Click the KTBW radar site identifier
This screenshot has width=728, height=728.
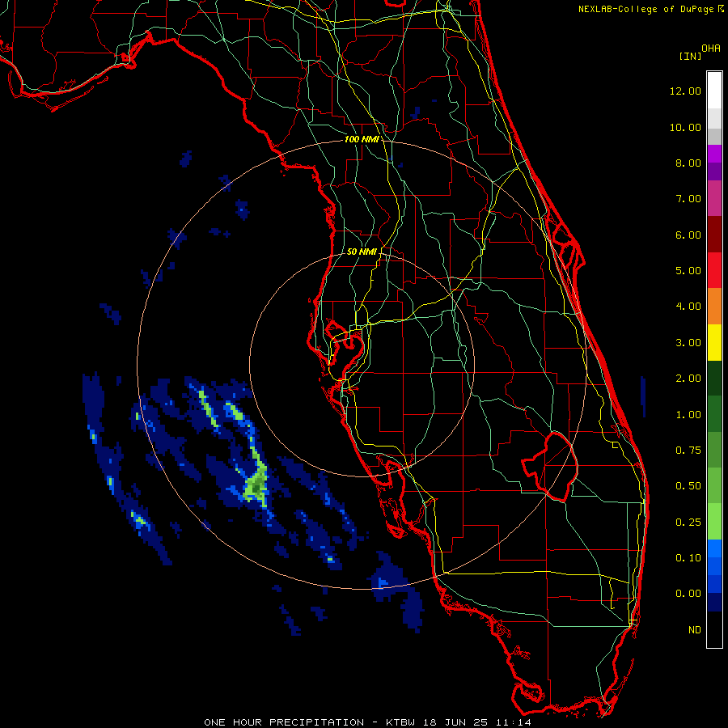click(x=402, y=722)
